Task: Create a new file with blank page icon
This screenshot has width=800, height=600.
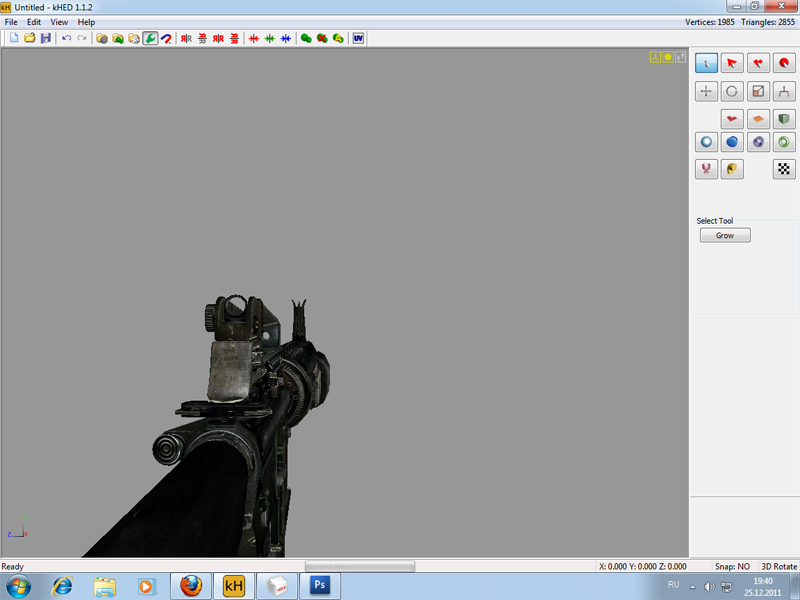Action: pyautogui.click(x=14, y=38)
